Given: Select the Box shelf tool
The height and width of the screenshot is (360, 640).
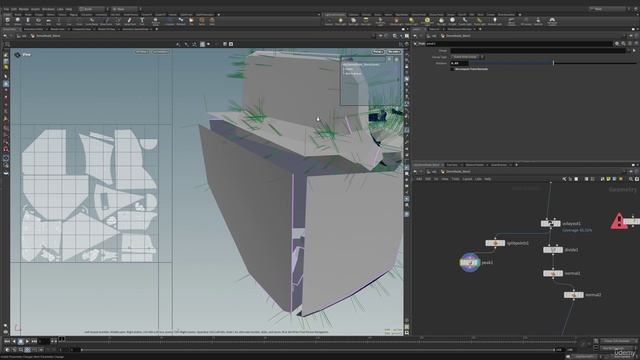Looking at the screenshot, I should [x=7, y=21].
